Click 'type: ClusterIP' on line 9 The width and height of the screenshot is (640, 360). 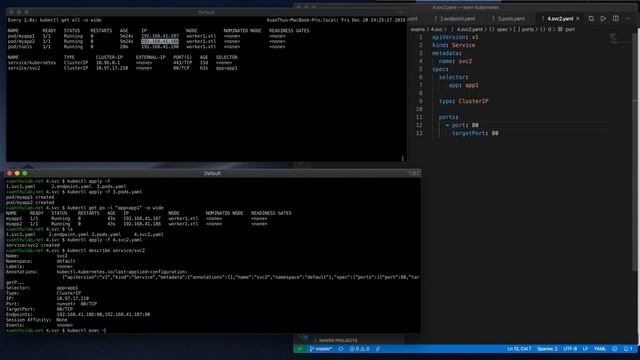coord(464,101)
